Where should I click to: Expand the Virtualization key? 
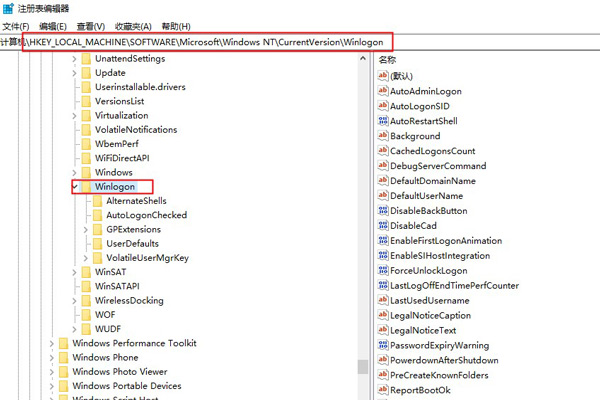coord(74,116)
